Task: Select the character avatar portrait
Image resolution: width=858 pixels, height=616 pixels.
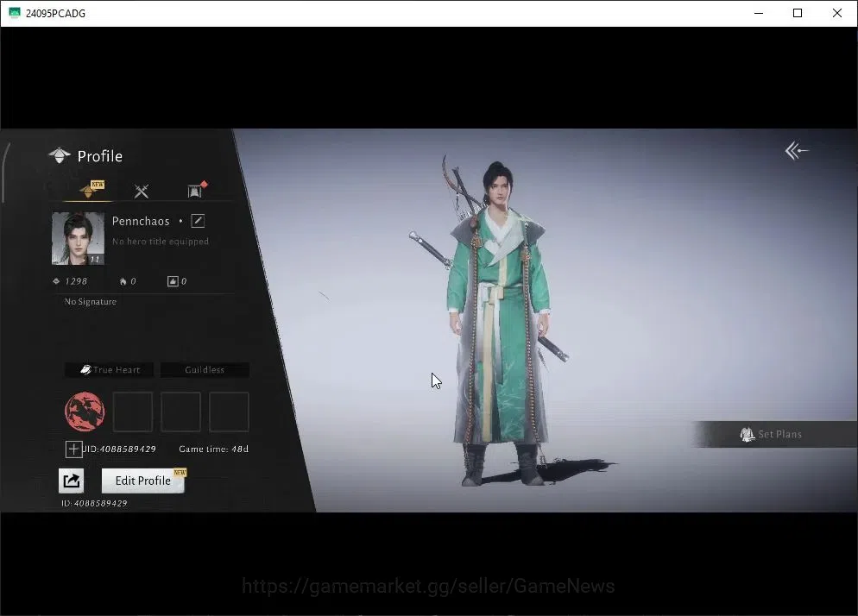Action: 78,238
